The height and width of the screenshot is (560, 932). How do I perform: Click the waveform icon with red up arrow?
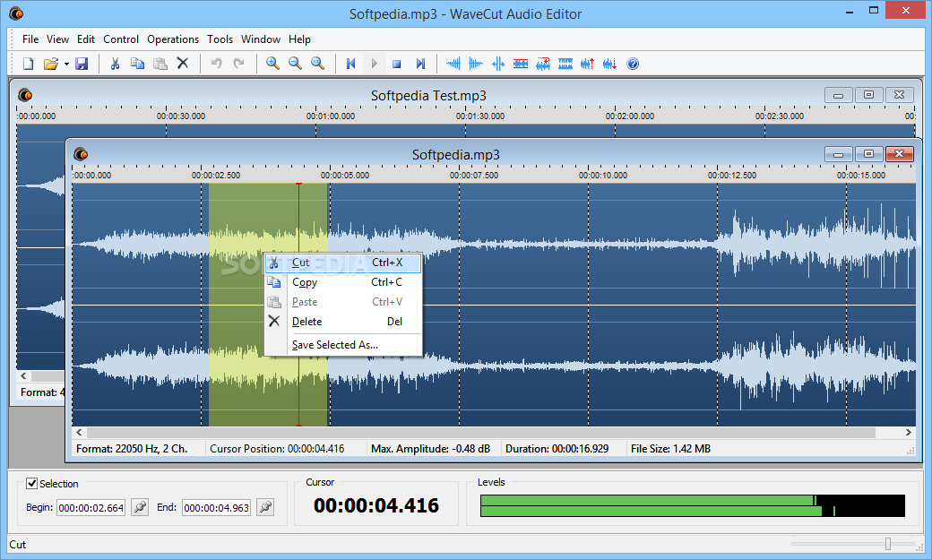[587, 64]
